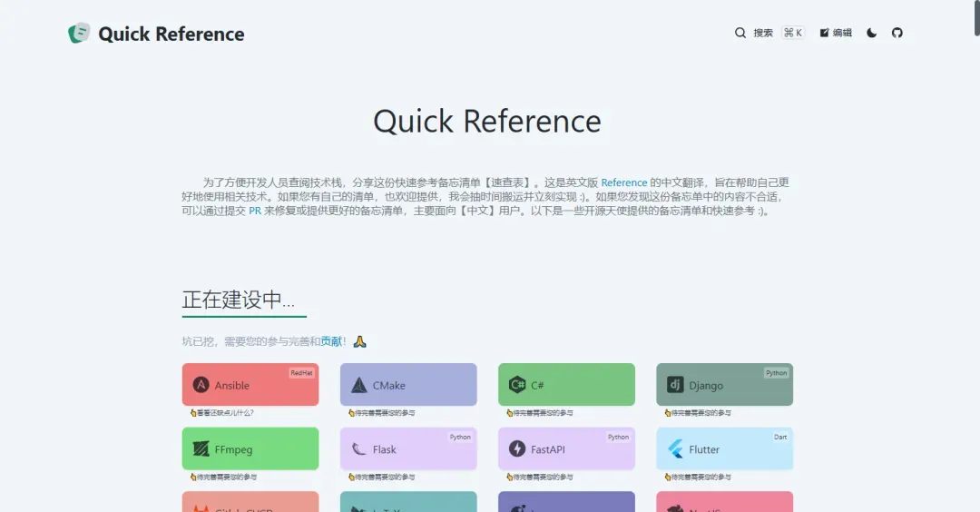The width and height of the screenshot is (980, 512).
Task: Follow the Reference link in intro text
Action: [623, 182]
